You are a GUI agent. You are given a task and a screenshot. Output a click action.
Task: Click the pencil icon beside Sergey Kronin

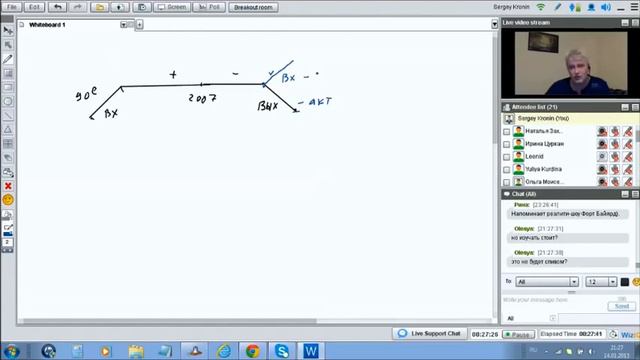[558, 7]
